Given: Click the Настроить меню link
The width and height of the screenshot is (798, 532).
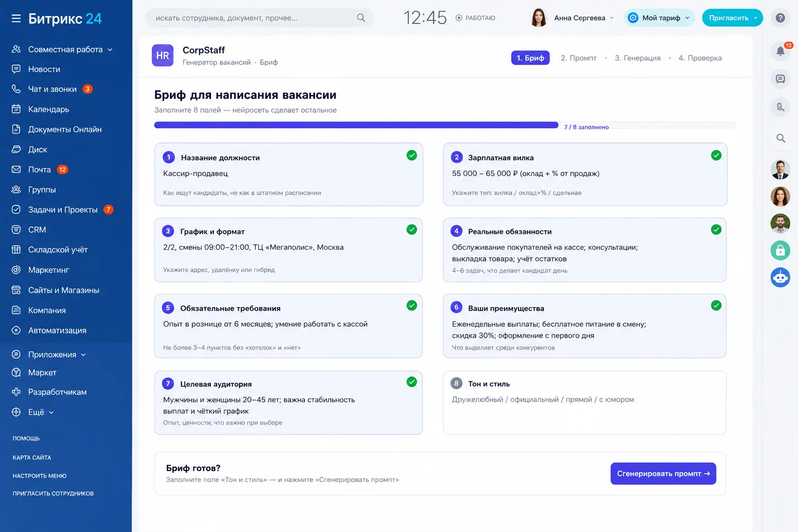Looking at the screenshot, I should [39, 476].
